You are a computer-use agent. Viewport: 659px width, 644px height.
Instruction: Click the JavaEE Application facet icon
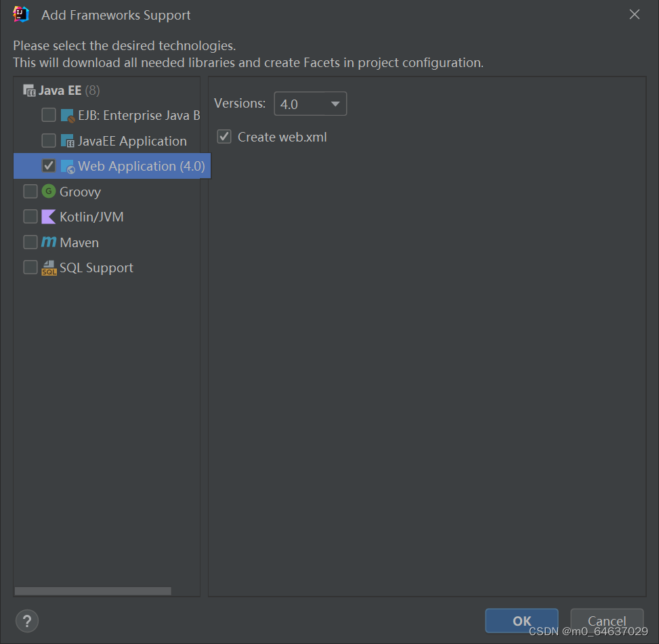[68, 140]
